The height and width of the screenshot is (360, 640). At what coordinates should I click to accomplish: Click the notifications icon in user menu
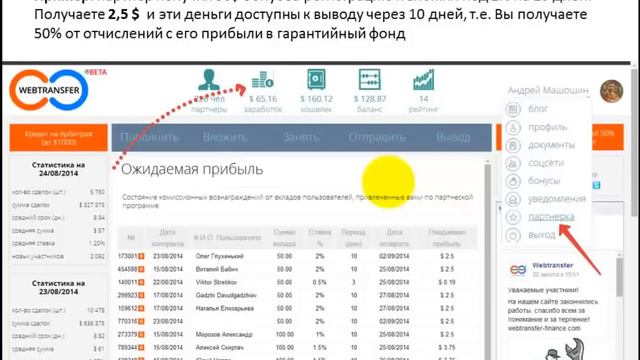[513, 199]
